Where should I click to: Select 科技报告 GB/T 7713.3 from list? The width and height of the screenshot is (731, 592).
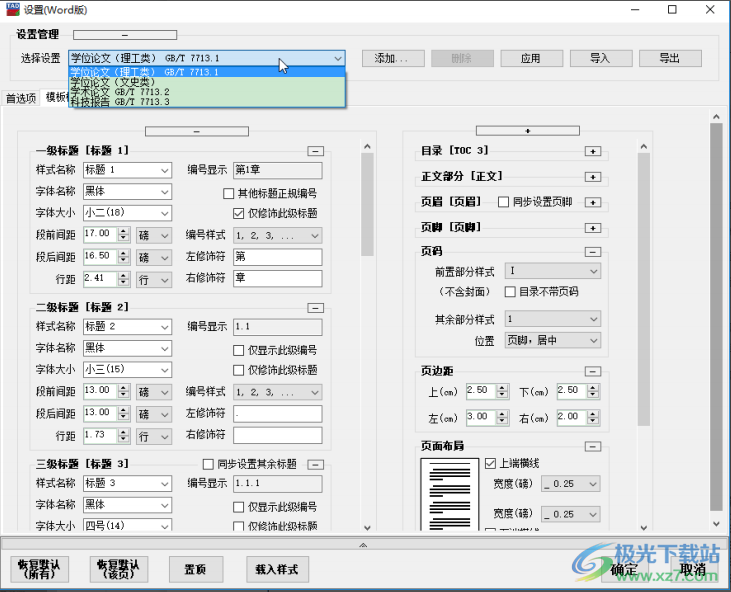pos(207,102)
